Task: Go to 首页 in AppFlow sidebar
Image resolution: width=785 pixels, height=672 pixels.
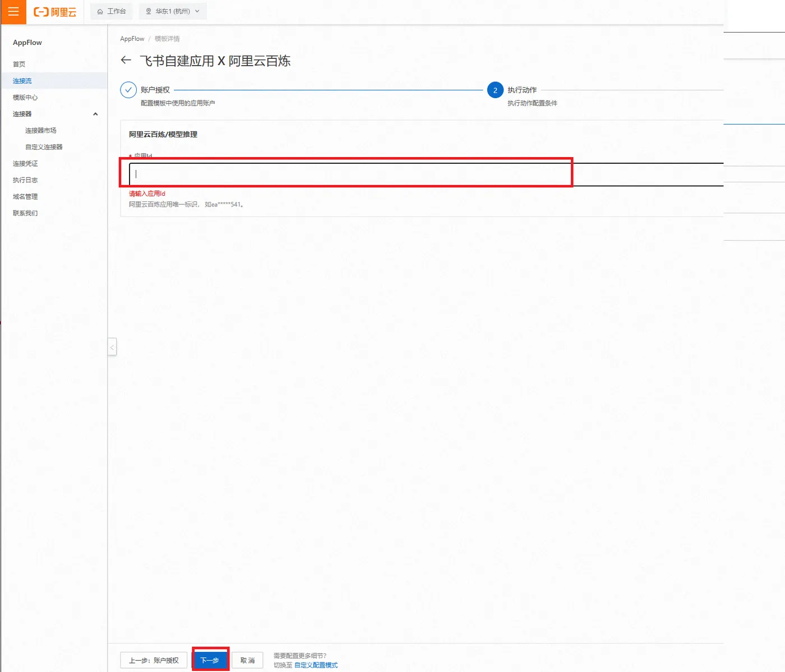Action: point(19,64)
